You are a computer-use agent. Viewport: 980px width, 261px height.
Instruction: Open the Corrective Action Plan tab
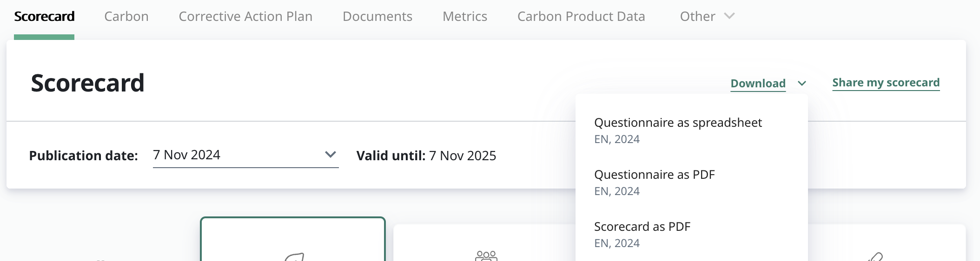tap(245, 17)
